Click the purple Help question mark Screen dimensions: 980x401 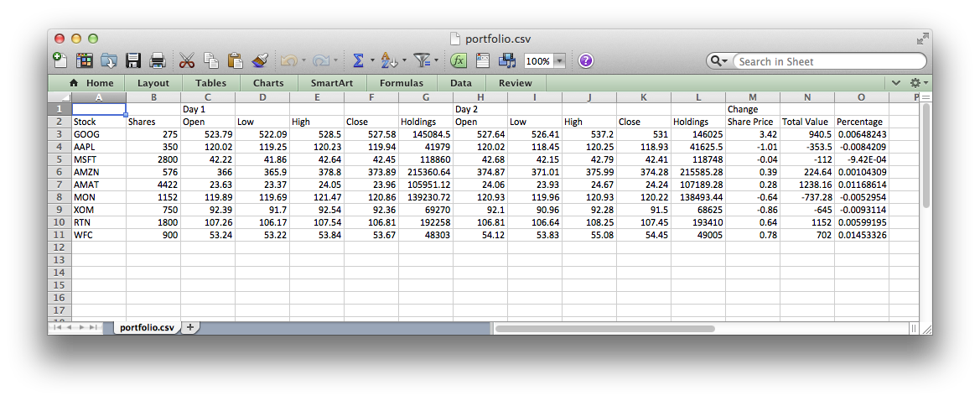tap(585, 60)
